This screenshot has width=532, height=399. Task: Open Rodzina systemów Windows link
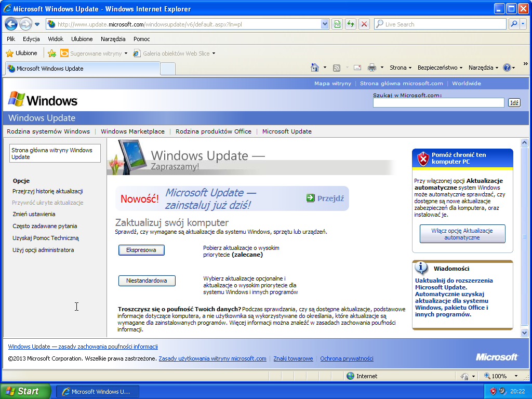(48, 131)
